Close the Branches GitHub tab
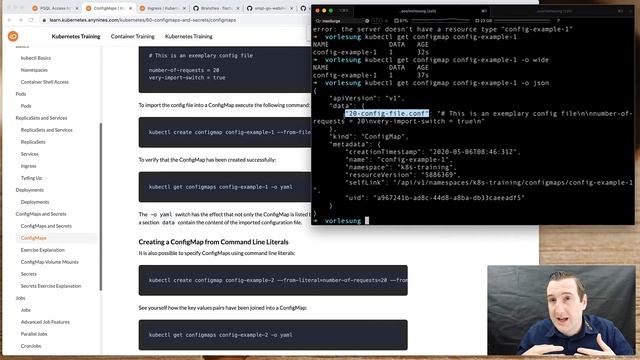The height and width of the screenshot is (360, 640). click(x=238, y=8)
